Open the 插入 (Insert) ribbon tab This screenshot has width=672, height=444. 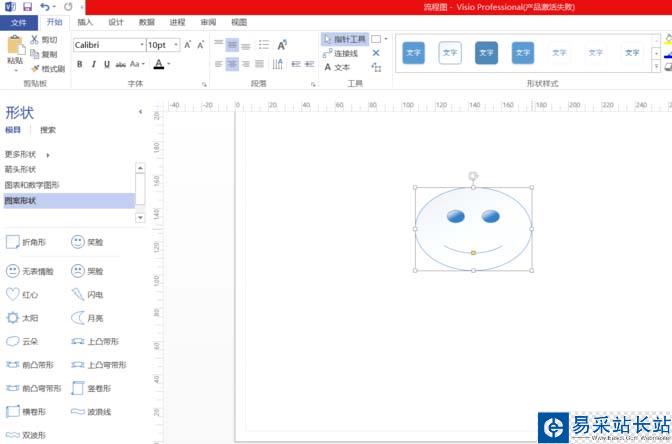(x=85, y=22)
